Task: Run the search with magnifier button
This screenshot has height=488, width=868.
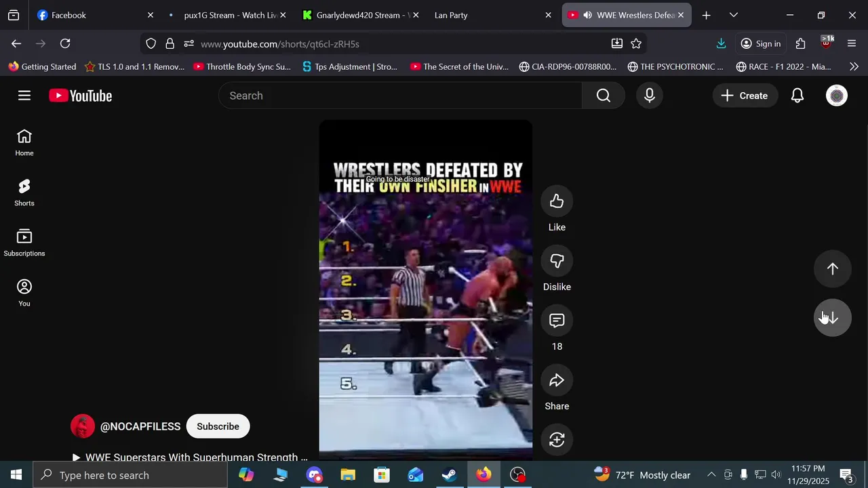Action: [x=604, y=96]
